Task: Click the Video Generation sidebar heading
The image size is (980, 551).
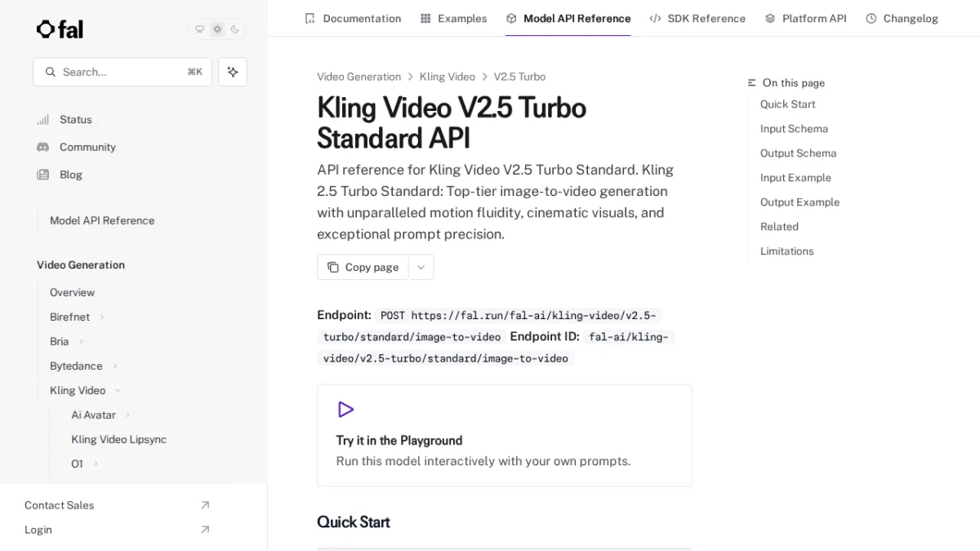Action: click(81, 265)
